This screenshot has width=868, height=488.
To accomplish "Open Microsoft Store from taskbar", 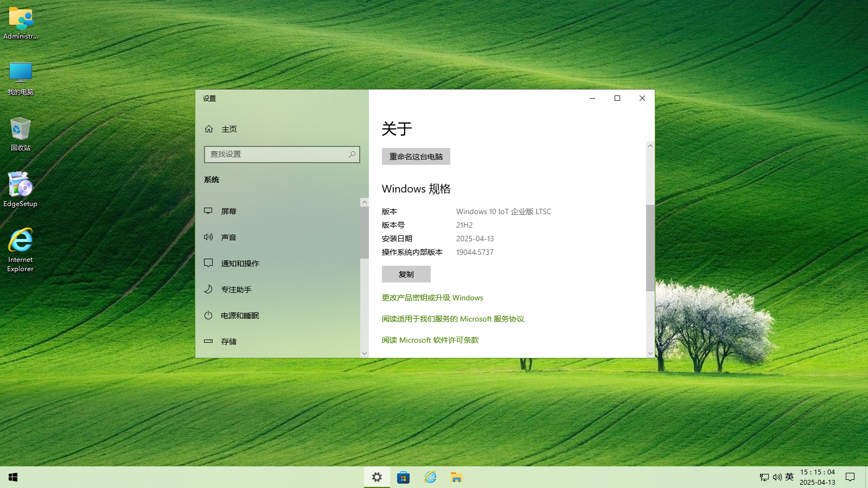I will (403, 477).
